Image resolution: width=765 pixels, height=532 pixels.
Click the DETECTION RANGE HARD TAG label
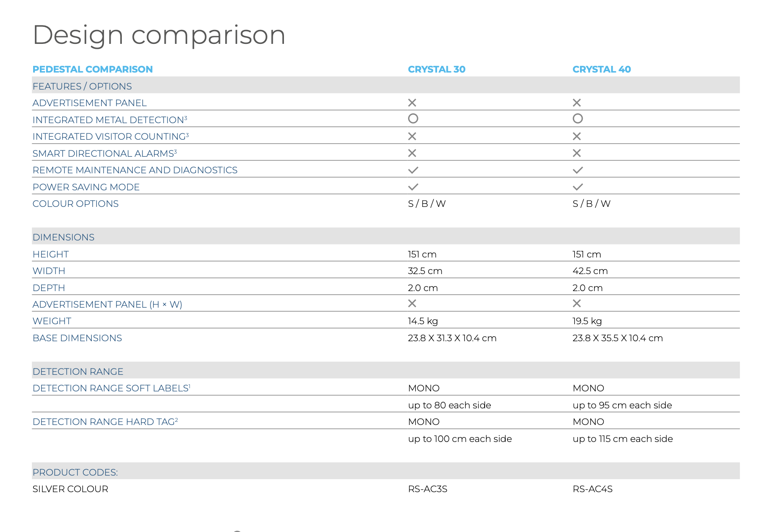click(105, 422)
